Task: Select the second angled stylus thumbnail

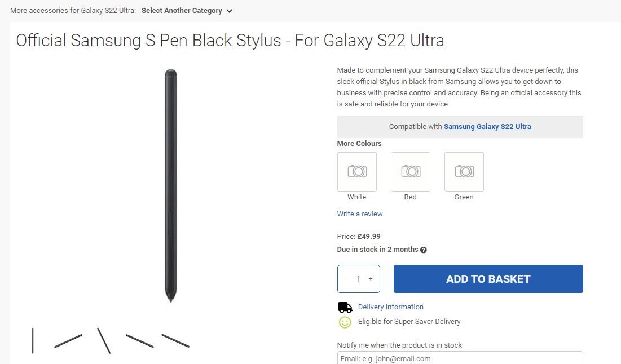Action: (x=68, y=340)
